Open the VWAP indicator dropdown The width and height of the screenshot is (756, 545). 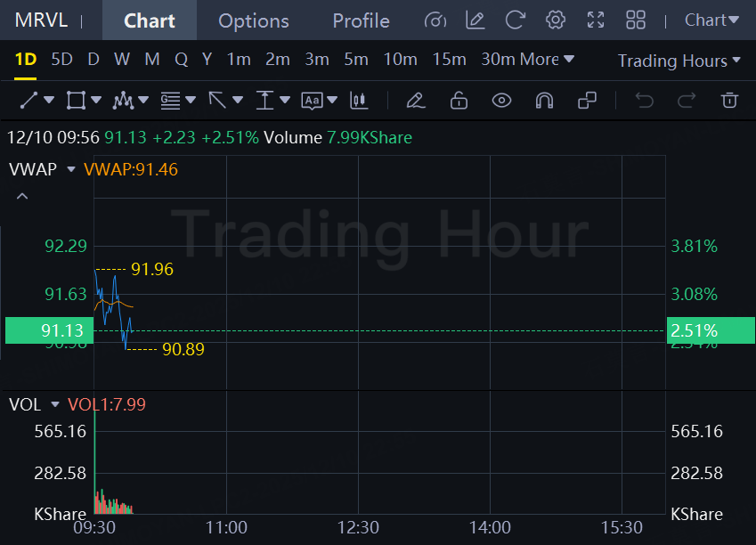(71, 169)
